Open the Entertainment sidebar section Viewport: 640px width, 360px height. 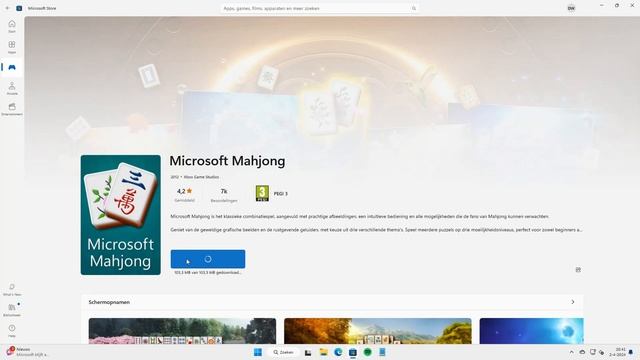12,109
